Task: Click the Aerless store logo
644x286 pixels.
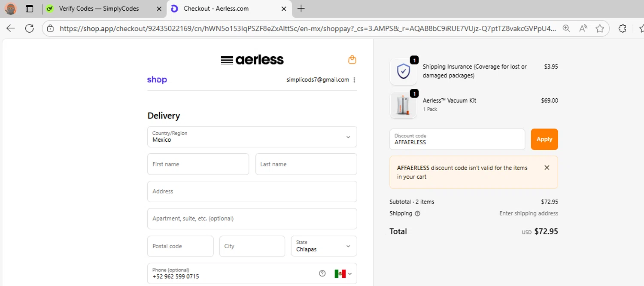Action: [x=252, y=60]
